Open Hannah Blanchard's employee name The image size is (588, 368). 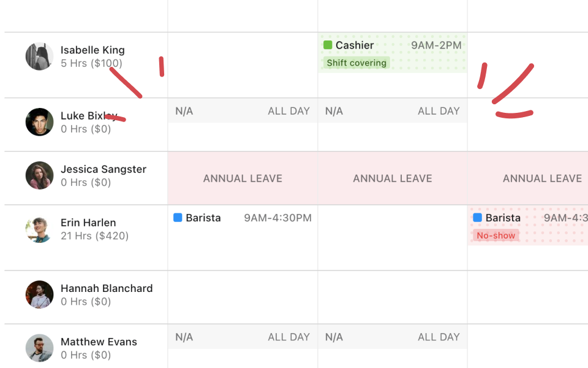[107, 288]
